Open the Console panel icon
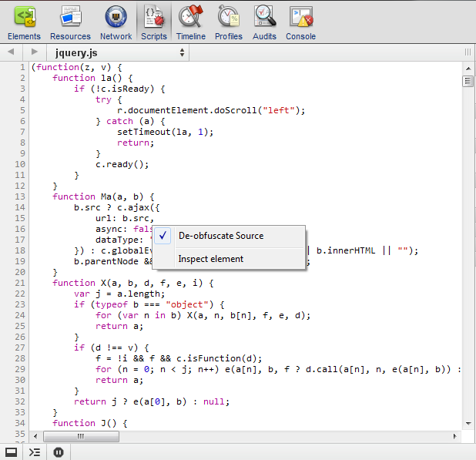 (301, 16)
